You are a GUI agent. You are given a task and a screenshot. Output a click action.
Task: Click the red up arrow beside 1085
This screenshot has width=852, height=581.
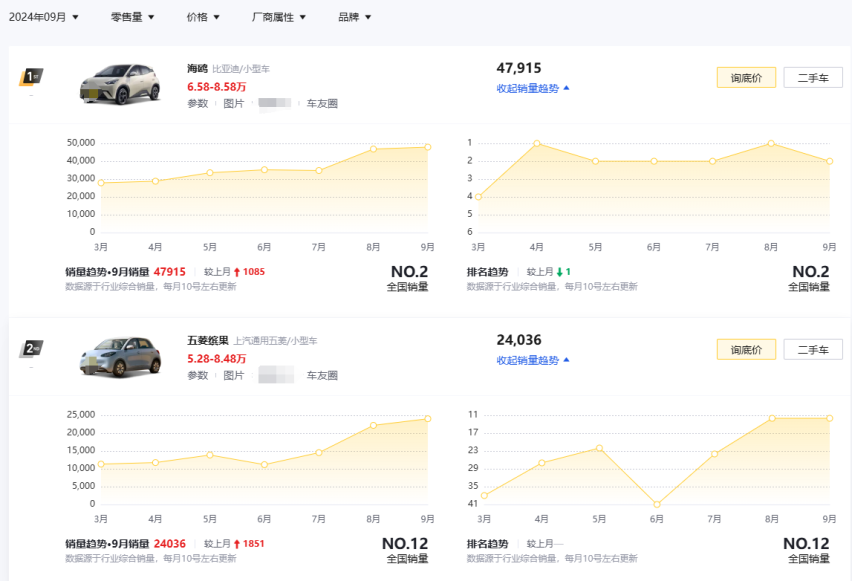[x=237, y=272]
